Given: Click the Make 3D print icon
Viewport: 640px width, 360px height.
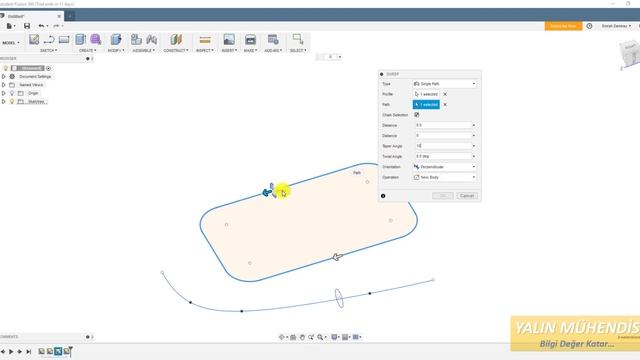Looking at the screenshot, I should [250, 40].
